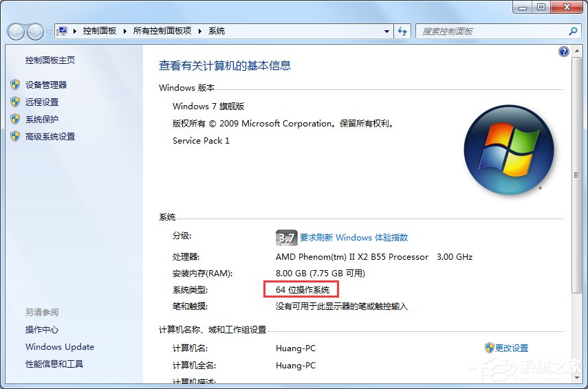The width and height of the screenshot is (588, 389).
Task: Open 高级系统设置 from sidebar
Action: [50, 136]
